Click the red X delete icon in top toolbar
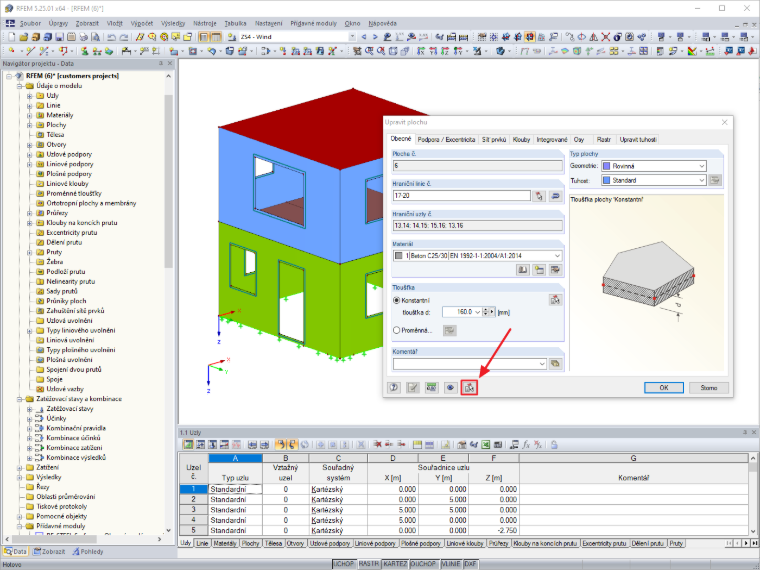This screenshot has width=760, height=570. [605, 37]
